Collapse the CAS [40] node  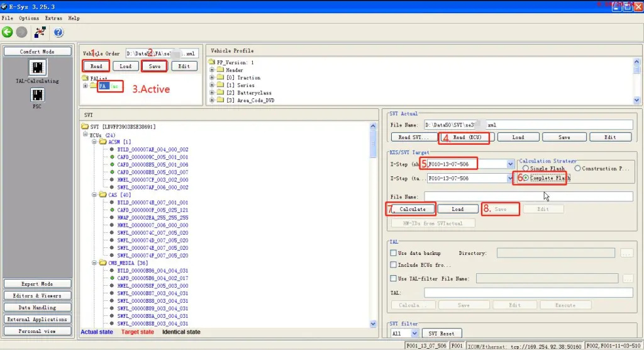tap(94, 195)
